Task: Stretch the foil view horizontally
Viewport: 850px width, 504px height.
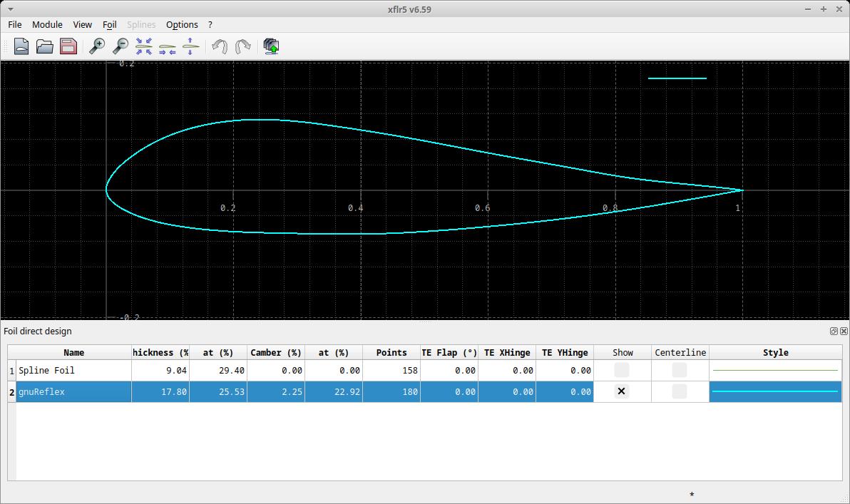Action: click(x=168, y=46)
